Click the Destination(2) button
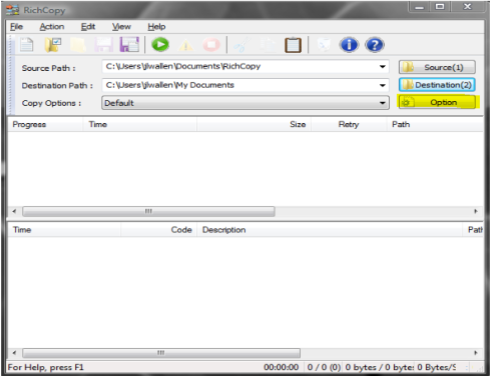This screenshot has height=376, width=490. (437, 85)
